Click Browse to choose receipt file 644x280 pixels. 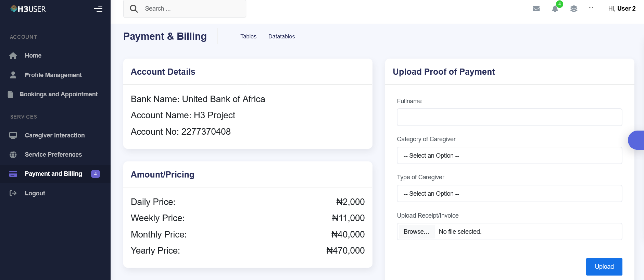tap(416, 232)
